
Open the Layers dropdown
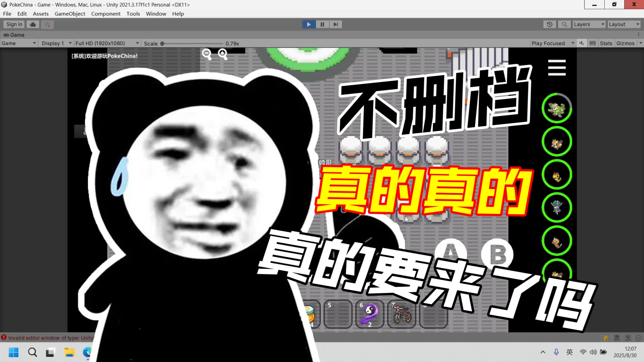point(589,24)
